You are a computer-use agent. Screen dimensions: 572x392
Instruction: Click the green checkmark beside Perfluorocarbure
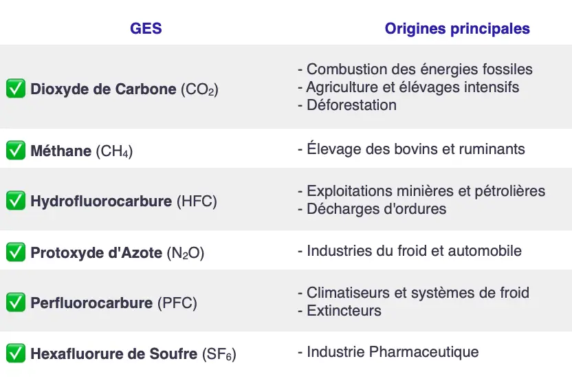tap(16, 303)
